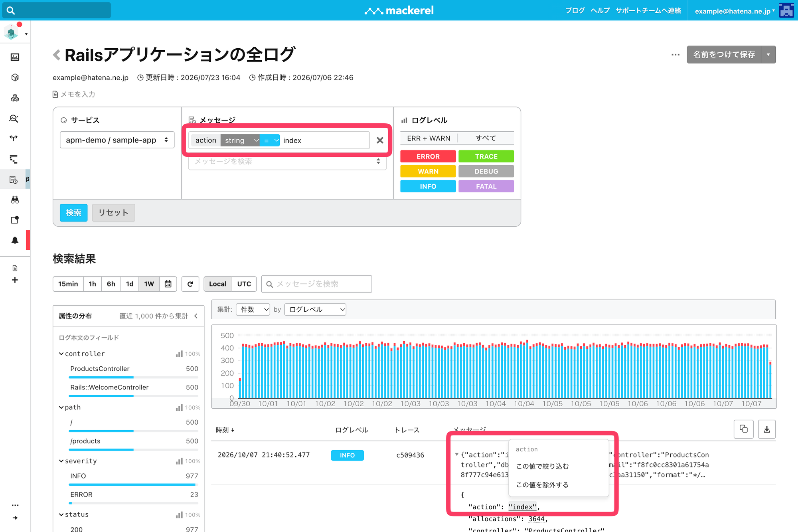
Task: Toggle the ERROR log level
Action: click(x=428, y=156)
